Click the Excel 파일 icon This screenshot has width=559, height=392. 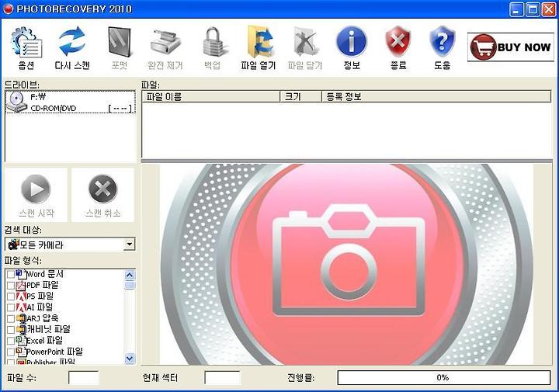pos(22,341)
